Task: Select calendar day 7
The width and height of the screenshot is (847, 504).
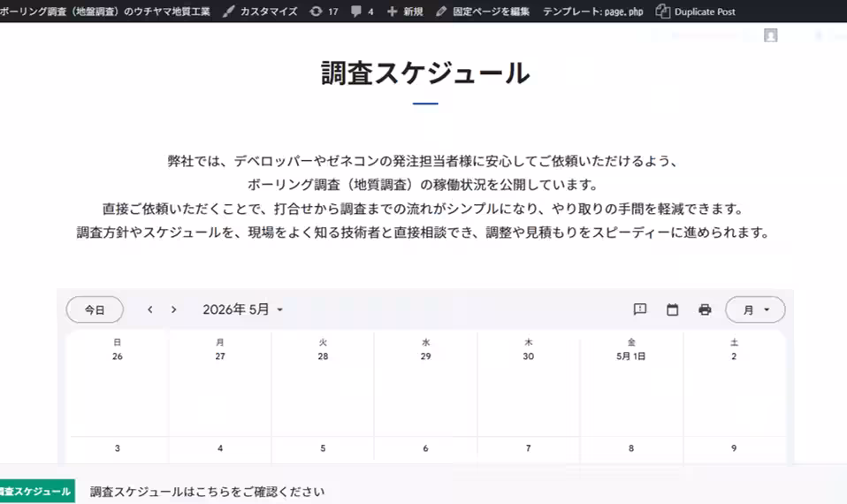Action: (x=529, y=448)
